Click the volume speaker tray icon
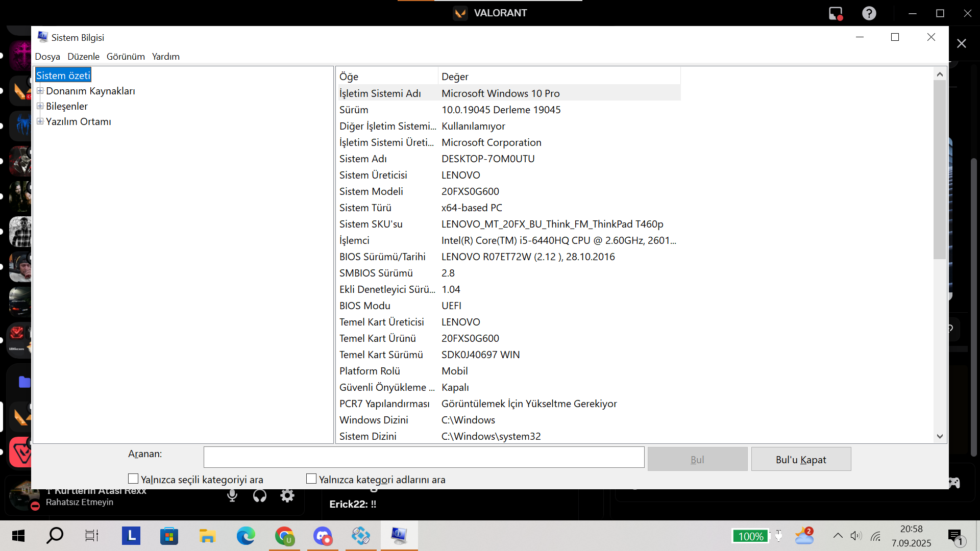 click(856, 536)
